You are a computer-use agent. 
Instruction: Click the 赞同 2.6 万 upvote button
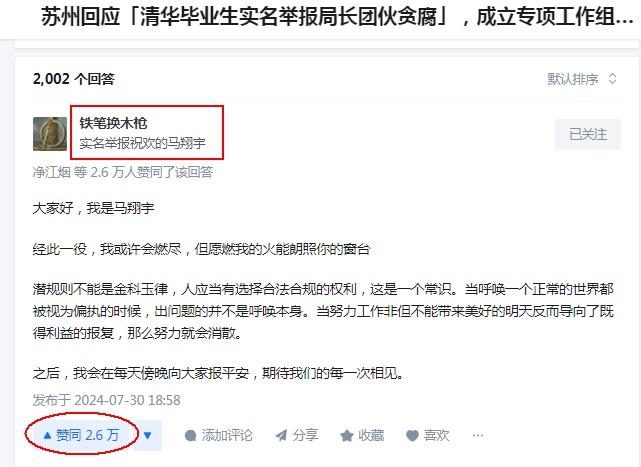(x=81, y=436)
